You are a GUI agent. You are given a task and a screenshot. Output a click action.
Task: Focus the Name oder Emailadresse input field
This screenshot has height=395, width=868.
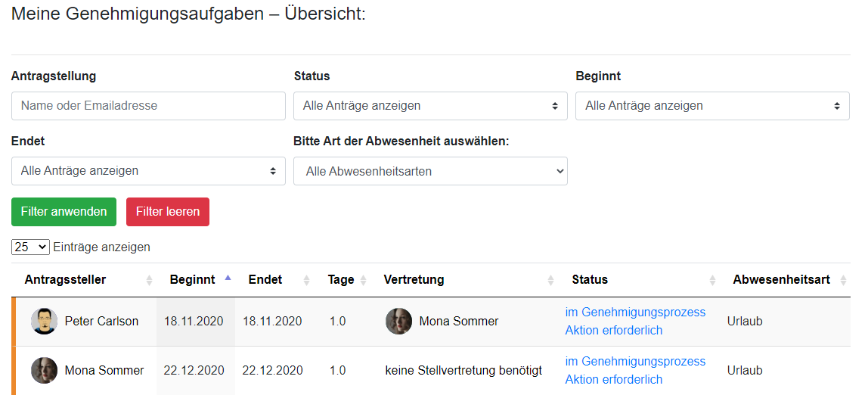click(148, 106)
